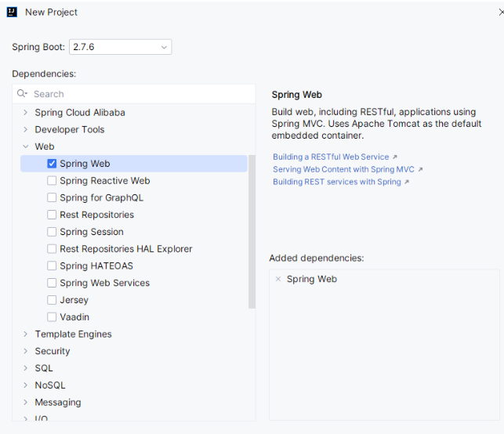Expand the Developer Tools group
Image resolution: width=504 pixels, height=434 pixels.
(x=26, y=129)
